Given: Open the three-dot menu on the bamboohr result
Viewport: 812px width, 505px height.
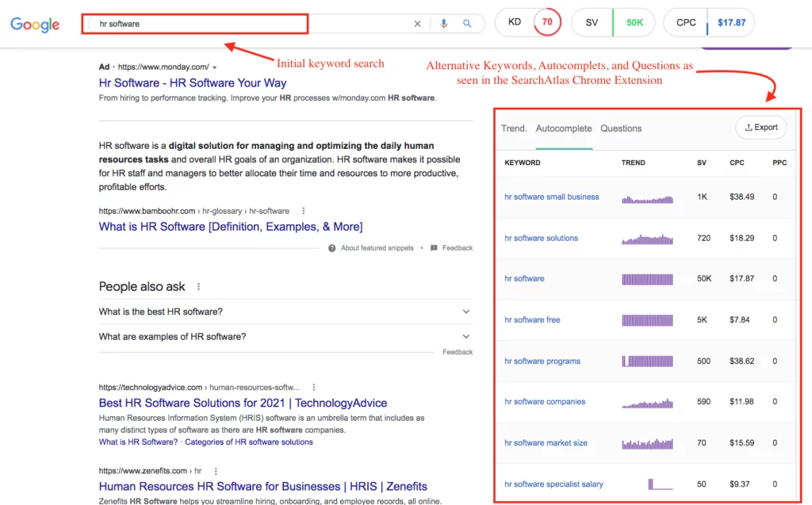Looking at the screenshot, I should [x=302, y=209].
